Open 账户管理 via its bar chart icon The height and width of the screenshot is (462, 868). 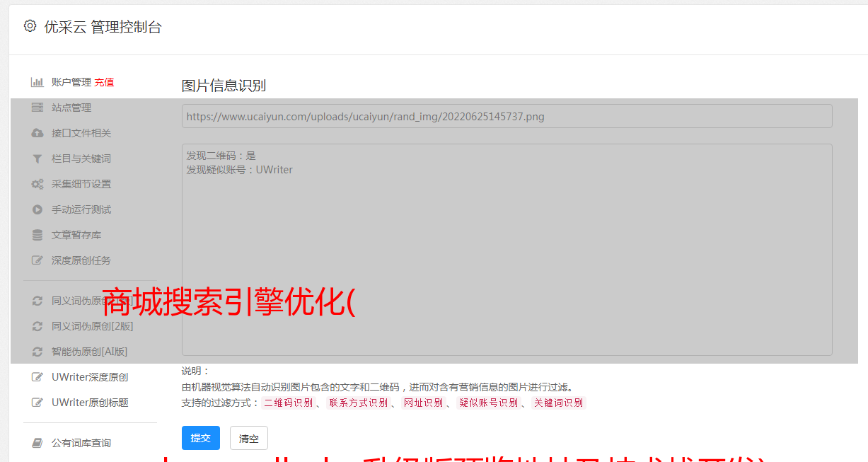click(x=37, y=82)
